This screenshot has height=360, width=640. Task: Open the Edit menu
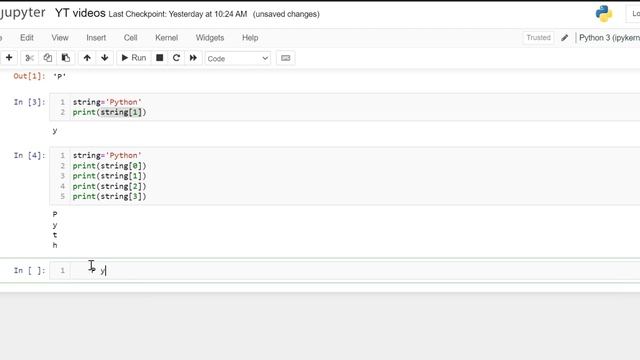pyautogui.click(x=27, y=38)
